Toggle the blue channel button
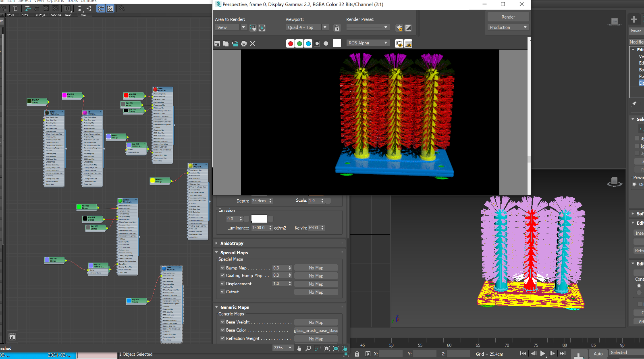644x359 pixels. click(x=308, y=44)
